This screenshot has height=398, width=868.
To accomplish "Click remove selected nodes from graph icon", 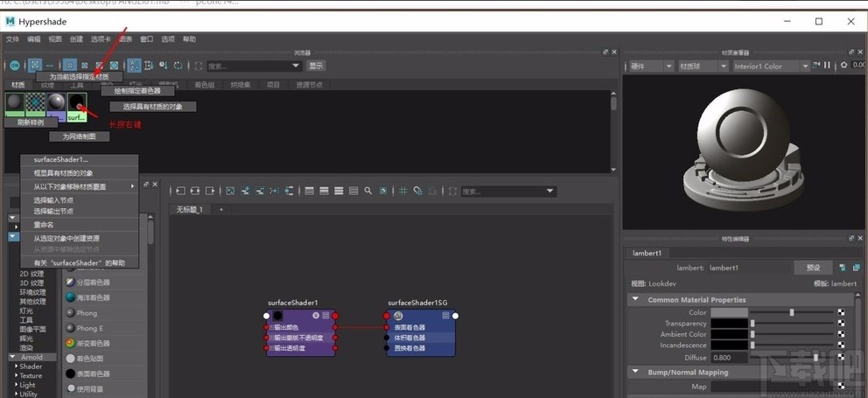I will point(260,191).
